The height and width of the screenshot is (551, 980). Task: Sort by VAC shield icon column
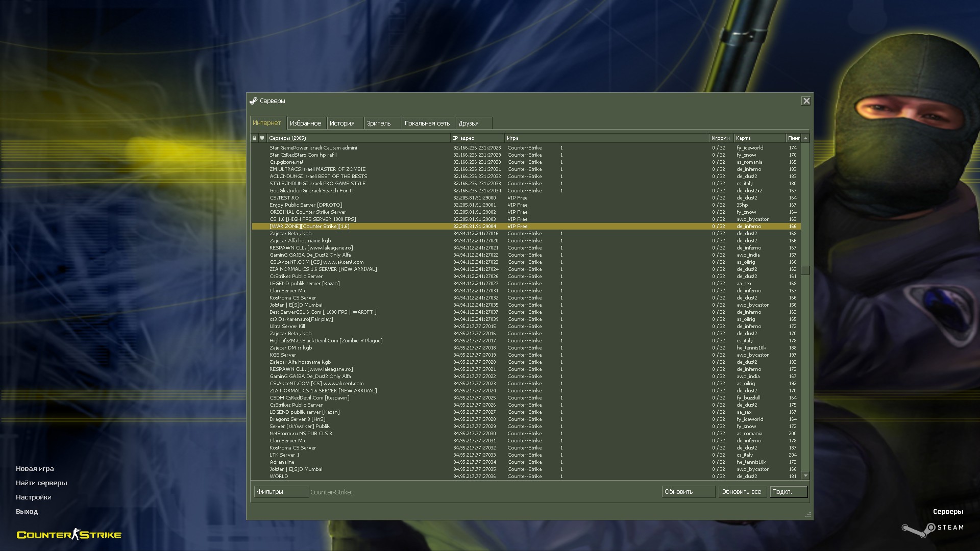click(262, 138)
